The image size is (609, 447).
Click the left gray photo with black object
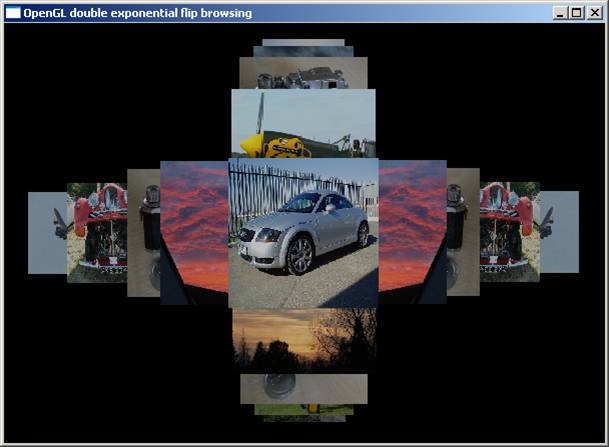coord(143,232)
